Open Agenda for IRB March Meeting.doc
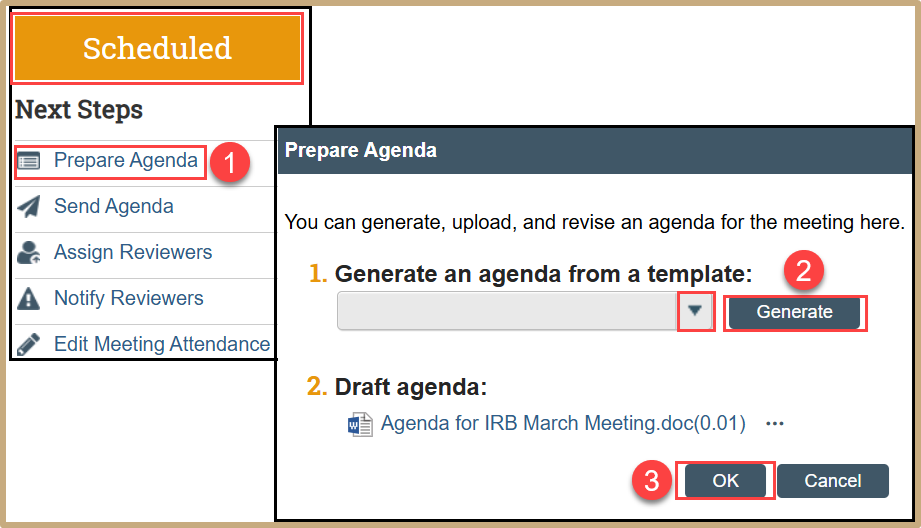This screenshot has width=921, height=528. [563, 424]
